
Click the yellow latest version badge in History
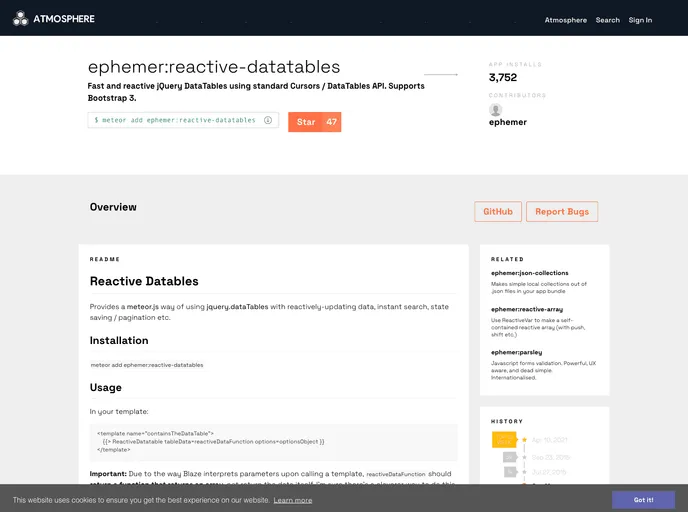pos(504,440)
